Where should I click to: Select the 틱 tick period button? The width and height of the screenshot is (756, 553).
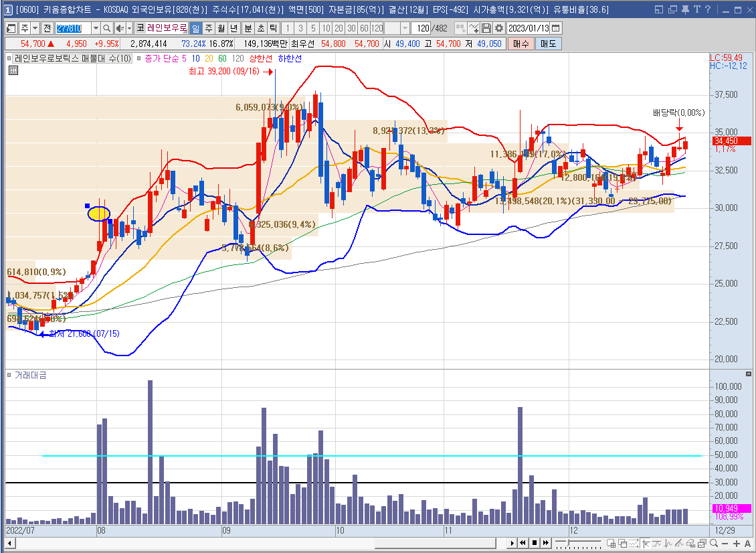[x=274, y=29]
